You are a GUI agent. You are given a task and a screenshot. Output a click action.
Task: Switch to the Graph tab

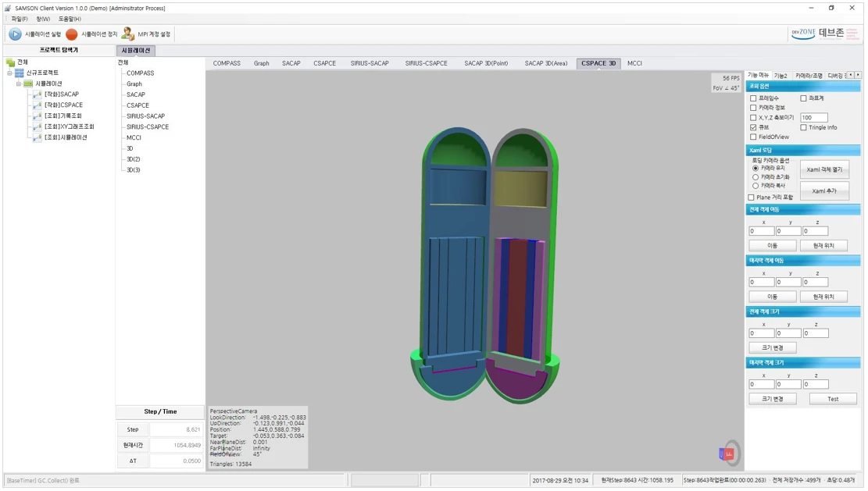[x=261, y=63]
